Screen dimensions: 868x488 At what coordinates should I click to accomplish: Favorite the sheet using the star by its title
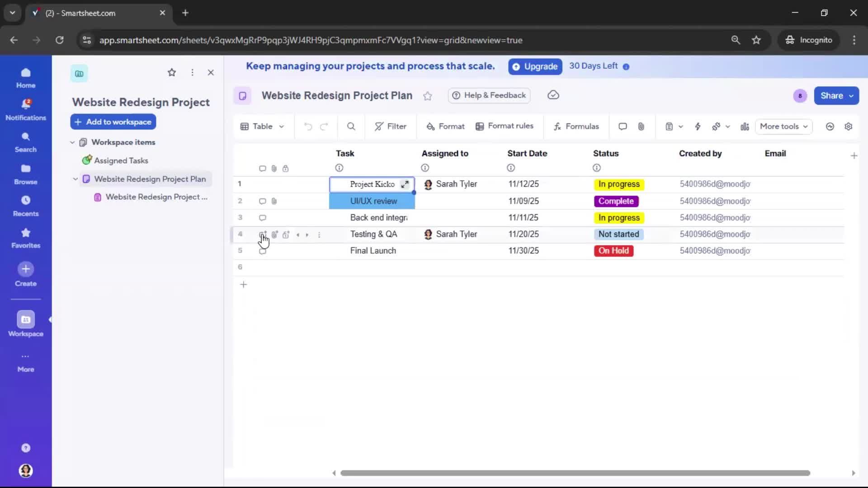(428, 96)
